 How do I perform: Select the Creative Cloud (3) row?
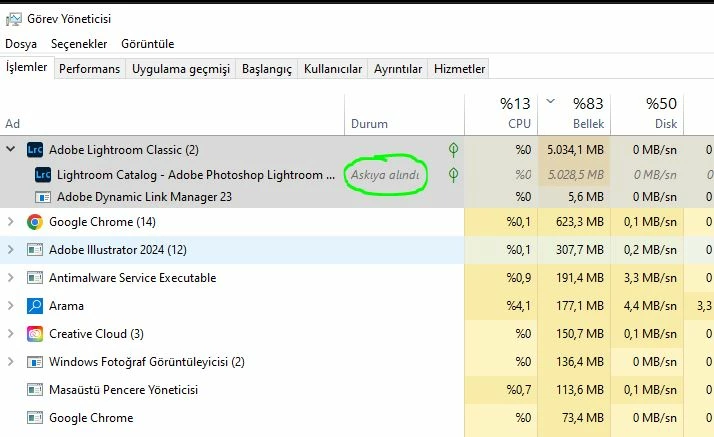pyautogui.click(x=357, y=334)
